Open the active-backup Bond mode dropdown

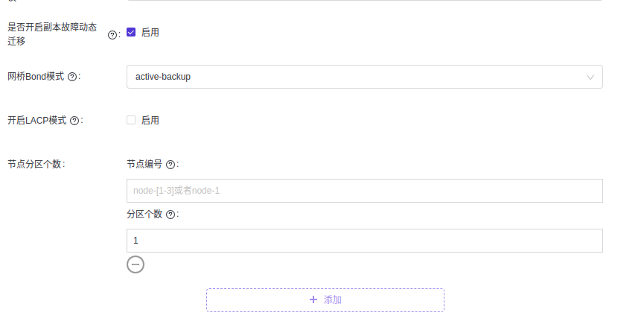click(x=357, y=77)
